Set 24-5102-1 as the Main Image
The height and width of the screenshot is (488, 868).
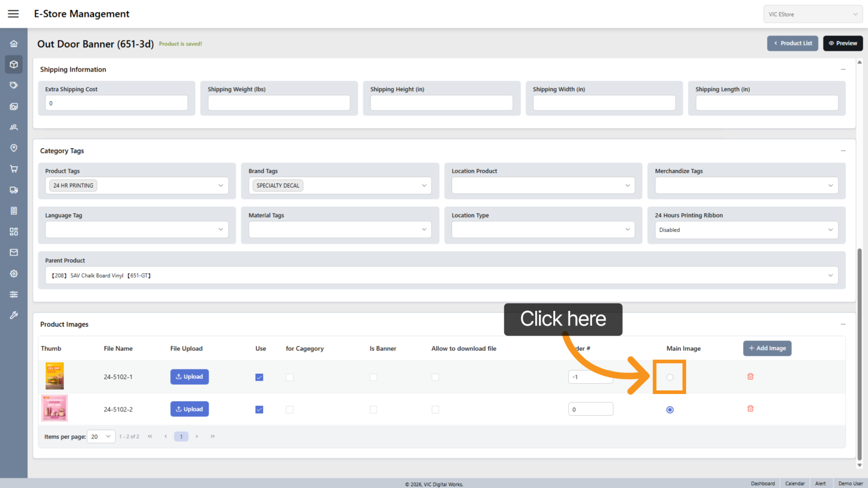[x=670, y=377]
